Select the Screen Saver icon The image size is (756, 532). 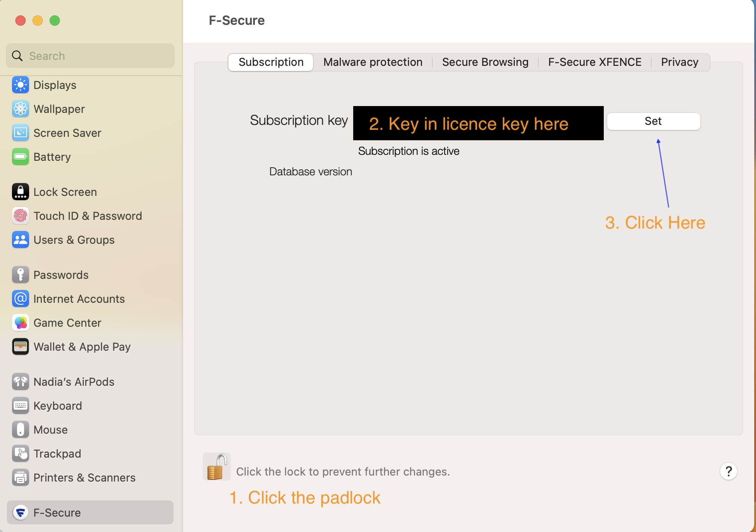pos(21,133)
